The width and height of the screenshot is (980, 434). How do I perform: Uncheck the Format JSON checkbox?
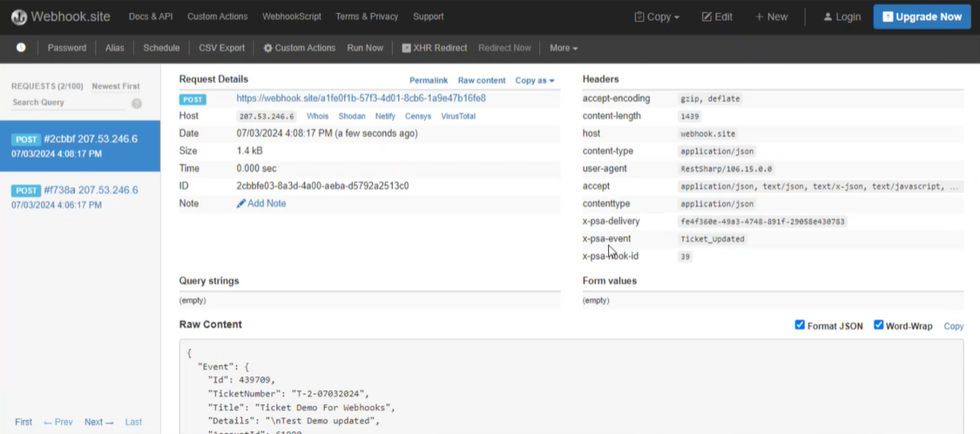coord(800,325)
